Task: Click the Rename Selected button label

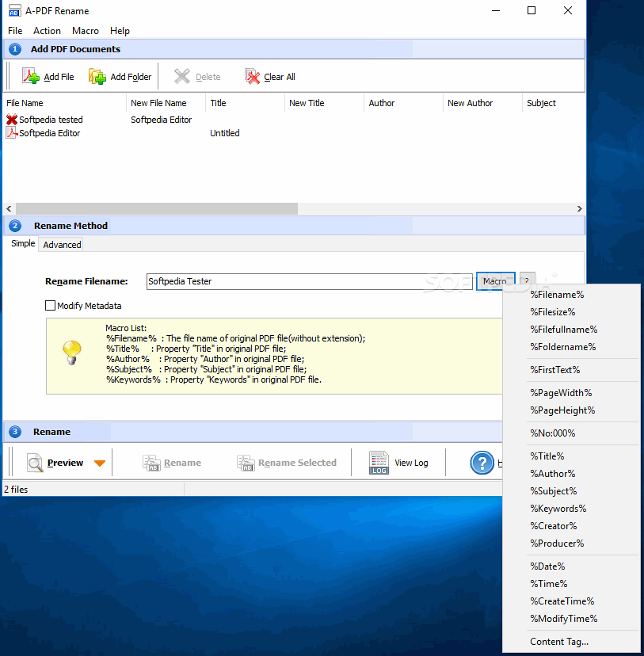Action: pos(297,463)
